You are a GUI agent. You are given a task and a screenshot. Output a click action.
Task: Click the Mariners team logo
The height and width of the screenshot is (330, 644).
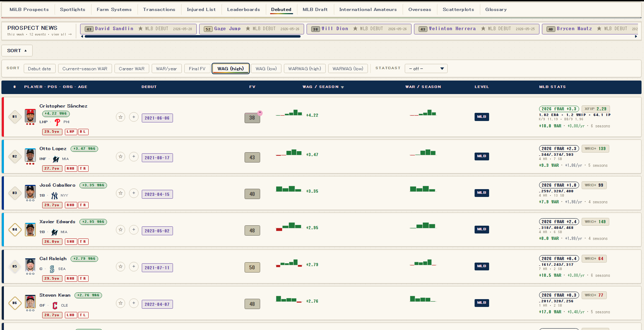(x=52, y=269)
